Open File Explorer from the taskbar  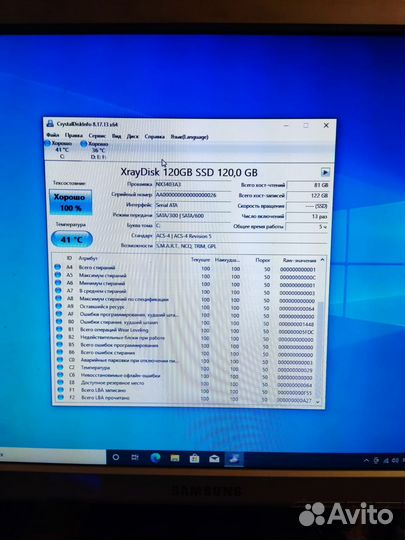(x=175, y=458)
